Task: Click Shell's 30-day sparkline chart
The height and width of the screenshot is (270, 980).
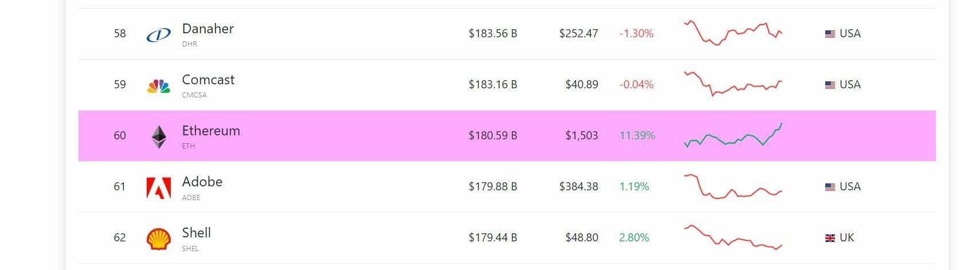Action: coord(733,237)
